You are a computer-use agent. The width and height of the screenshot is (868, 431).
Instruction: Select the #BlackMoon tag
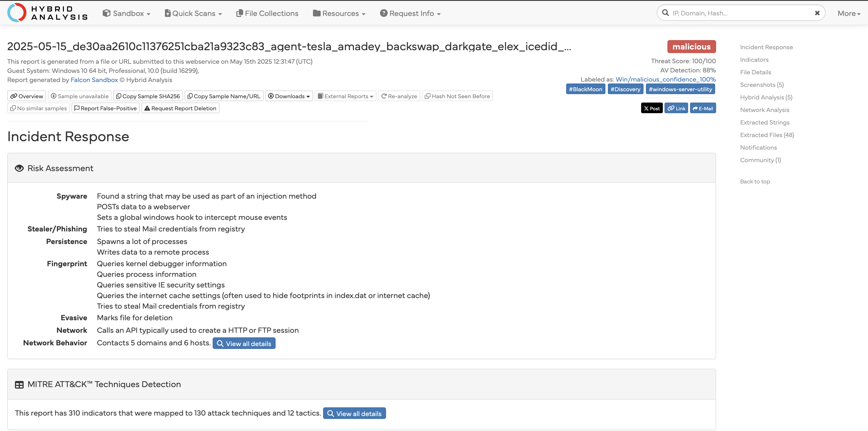585,89
